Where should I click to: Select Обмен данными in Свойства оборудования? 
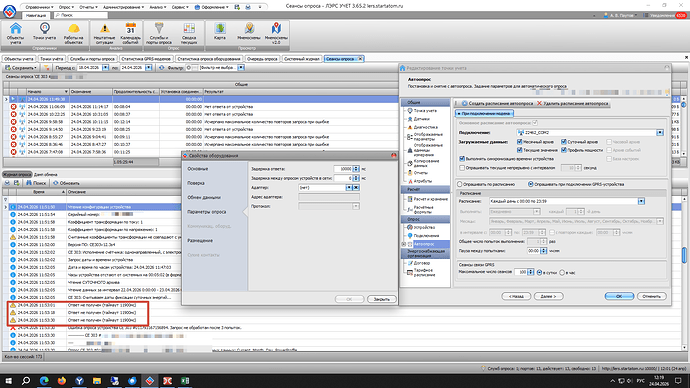tap(204, 198)
